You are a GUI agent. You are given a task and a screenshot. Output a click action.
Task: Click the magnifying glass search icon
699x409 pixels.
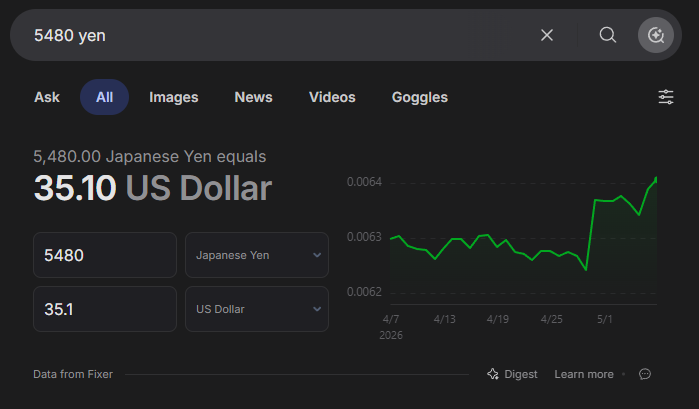pos(608,35)
